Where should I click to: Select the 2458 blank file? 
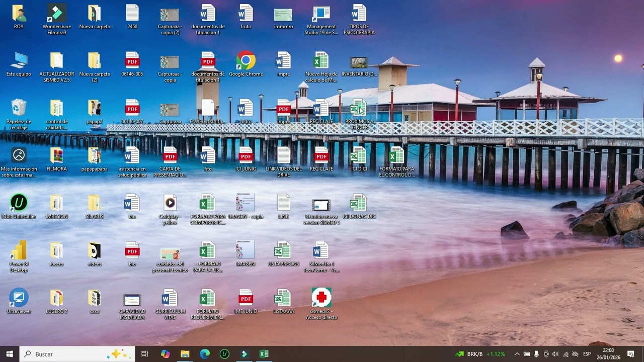coord(132,17)
